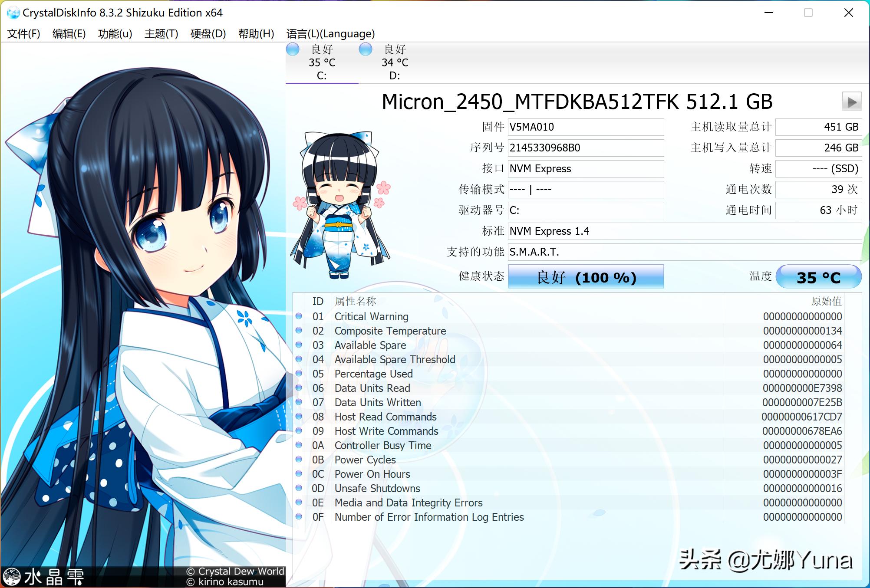This screenshot has width=870, height=588.
Task: Click the blue health indicator above drive C:
Action: pos(293,49)
